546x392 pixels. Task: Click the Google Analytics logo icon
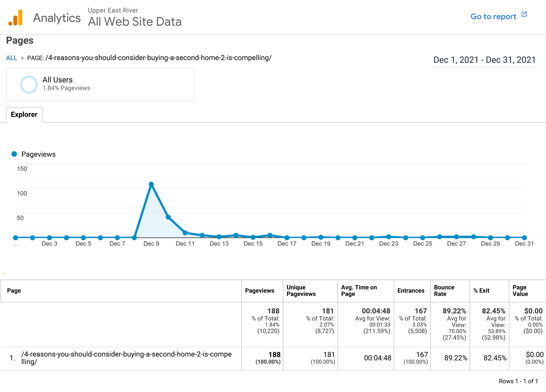click(x=16, y=18)
